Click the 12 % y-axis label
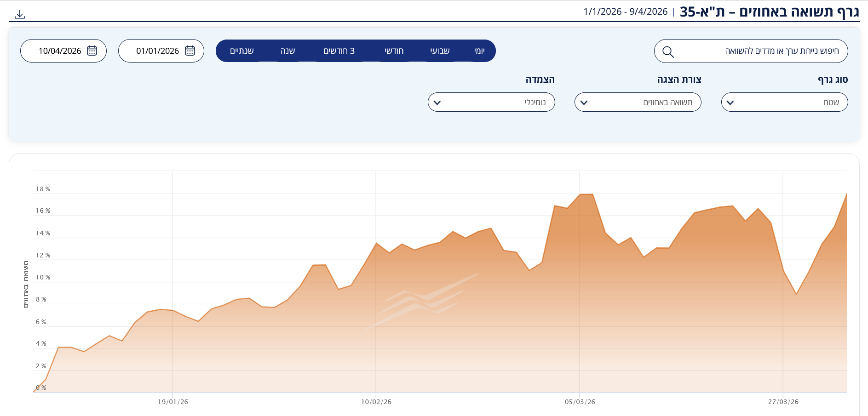 coord(43,255)
